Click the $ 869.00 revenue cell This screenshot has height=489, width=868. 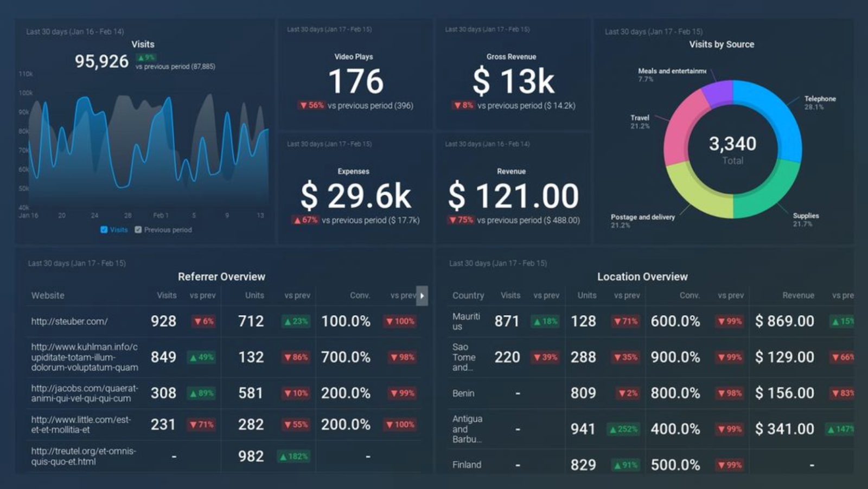[x=784, y=321]
